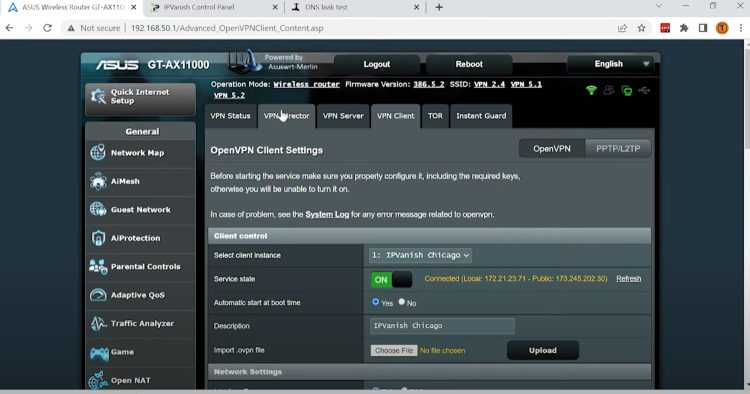Bookmark this page with the star
This screenshot has width=750, height=394.
click(641, 28)
